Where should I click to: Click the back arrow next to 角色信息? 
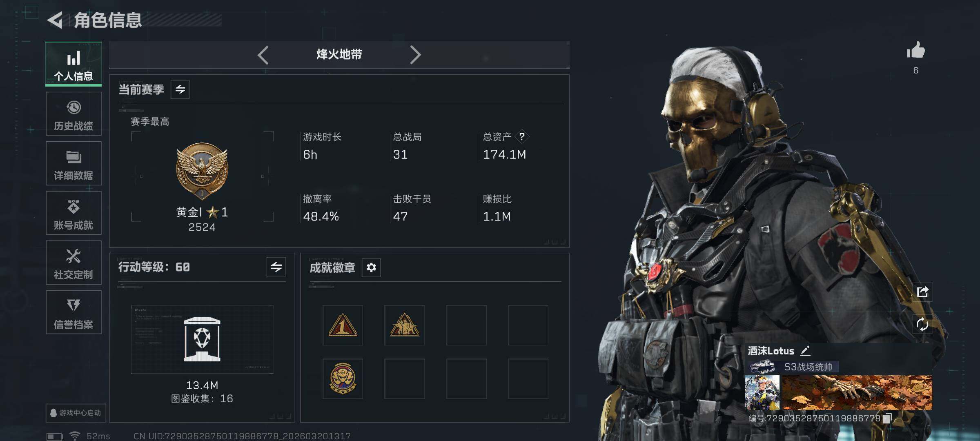(x=55, y=20)
